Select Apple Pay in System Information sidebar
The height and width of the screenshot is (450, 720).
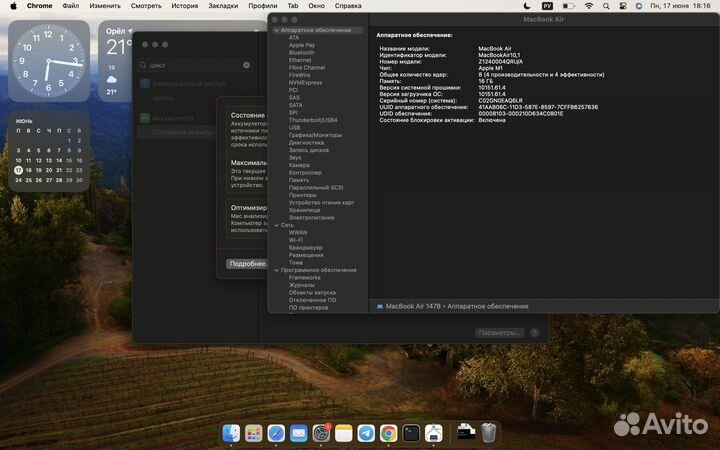(x=302, y=45)
